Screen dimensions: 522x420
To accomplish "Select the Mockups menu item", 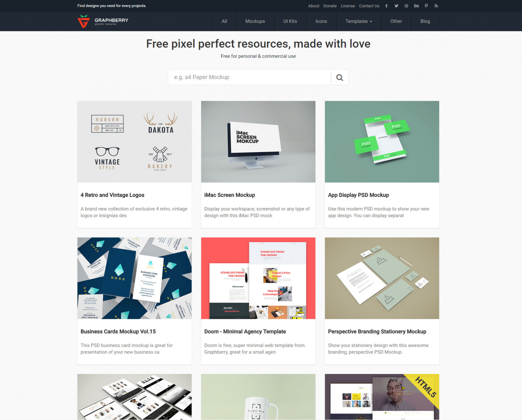I will (255, 21).
